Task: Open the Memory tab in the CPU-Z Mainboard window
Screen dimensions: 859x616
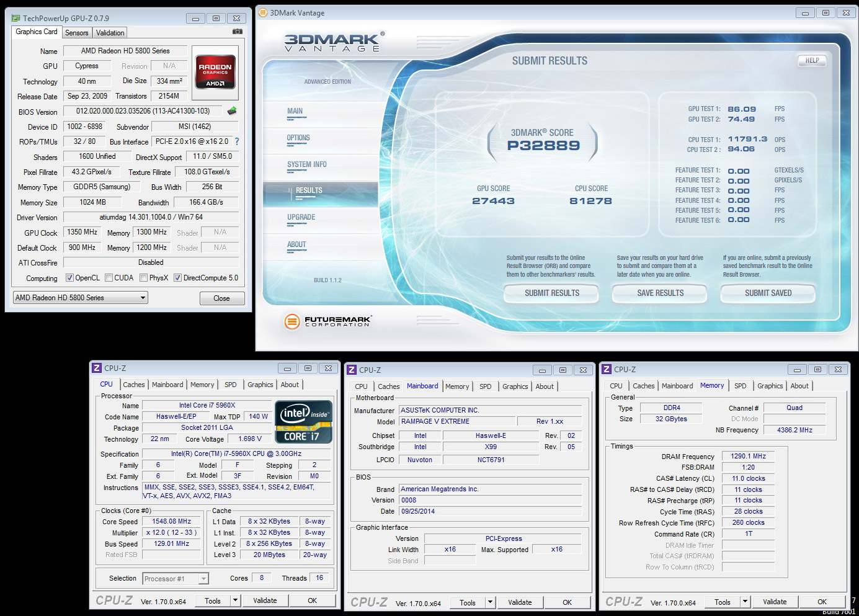Action: tap(457, 386)
